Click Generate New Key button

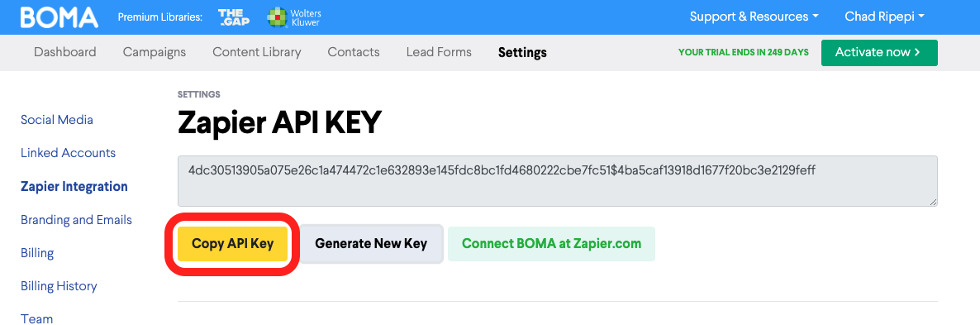click(371, 244)
